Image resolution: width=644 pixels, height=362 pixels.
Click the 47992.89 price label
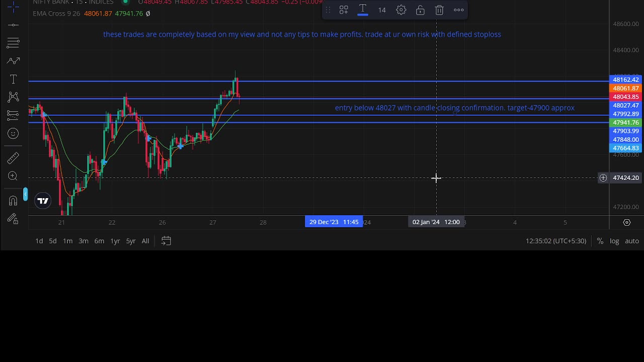(625, 114)
